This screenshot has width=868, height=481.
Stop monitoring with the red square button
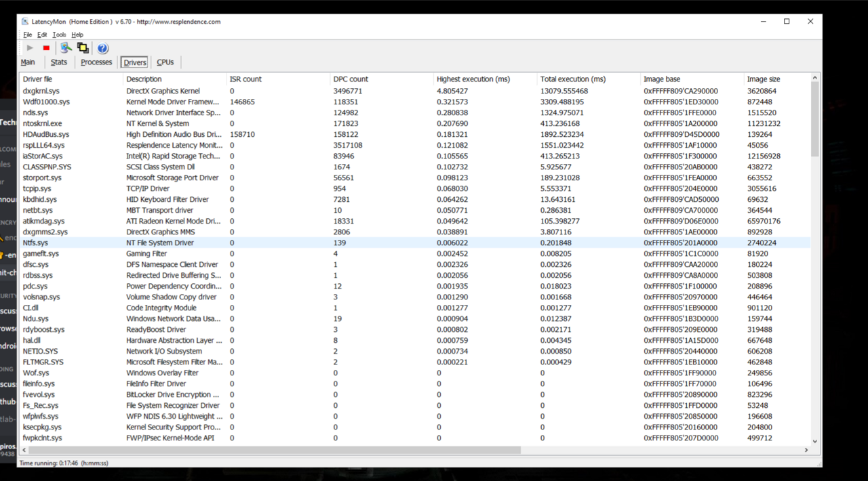[x=46, y=48]
